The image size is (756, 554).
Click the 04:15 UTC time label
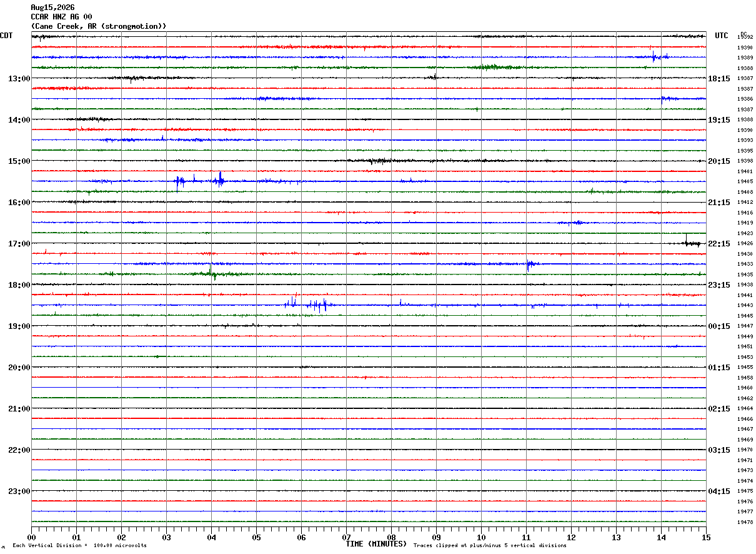719,491
